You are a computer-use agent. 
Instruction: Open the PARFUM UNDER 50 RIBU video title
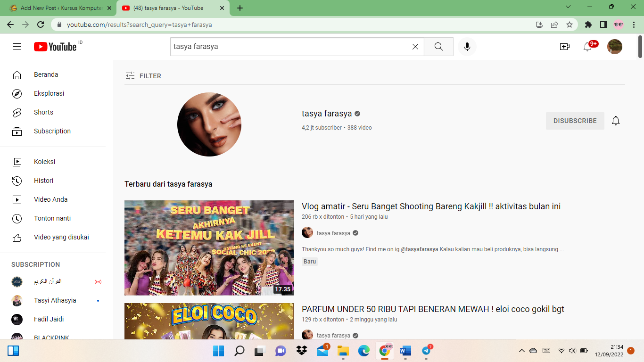pos(433,309)
